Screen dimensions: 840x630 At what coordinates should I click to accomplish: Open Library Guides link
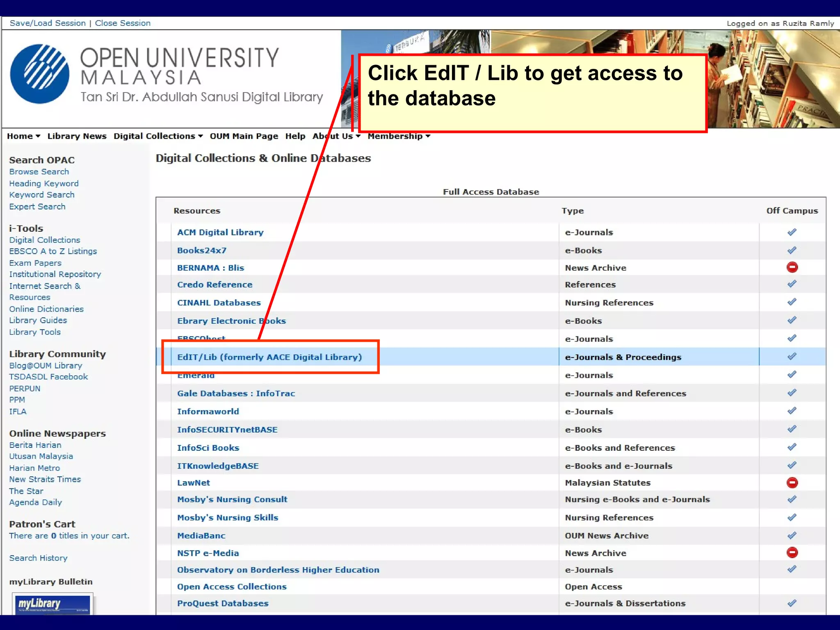point(38,320)
